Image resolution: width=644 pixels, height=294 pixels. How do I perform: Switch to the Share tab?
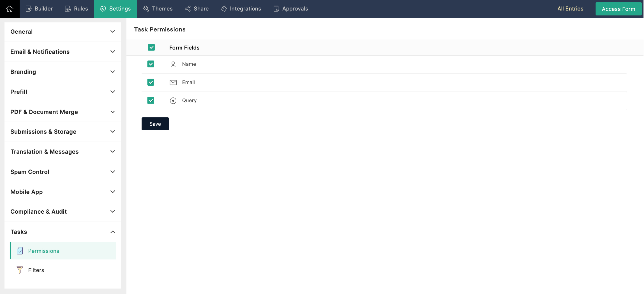(197, 9)
